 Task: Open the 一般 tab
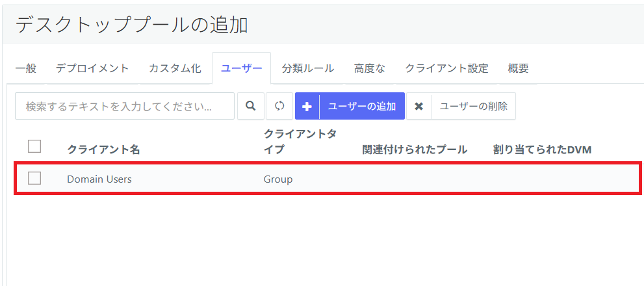[x=26, y=68]
